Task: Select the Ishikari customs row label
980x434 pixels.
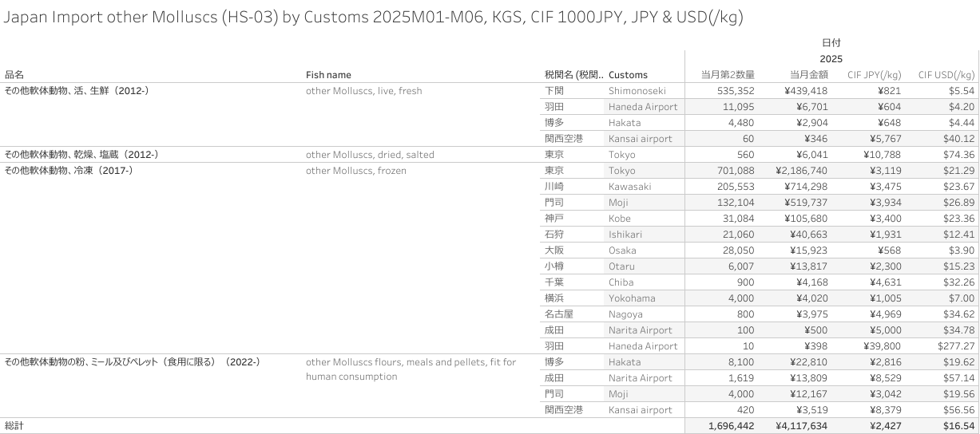Action: pos(625,235)
